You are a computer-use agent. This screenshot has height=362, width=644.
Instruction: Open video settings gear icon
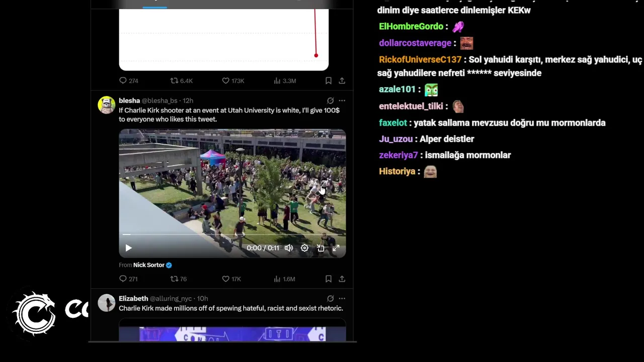304,248
